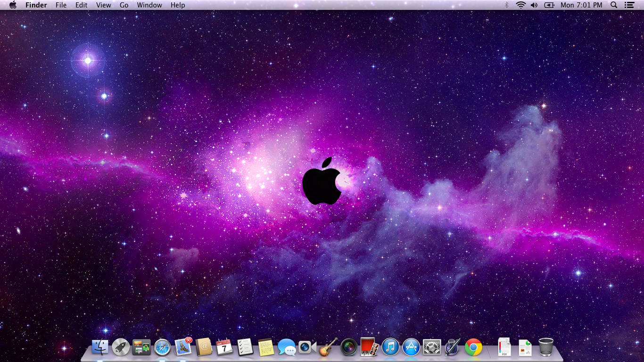Open the volume control in menu bar
The image size is (644, 362).
pos(534,5)
